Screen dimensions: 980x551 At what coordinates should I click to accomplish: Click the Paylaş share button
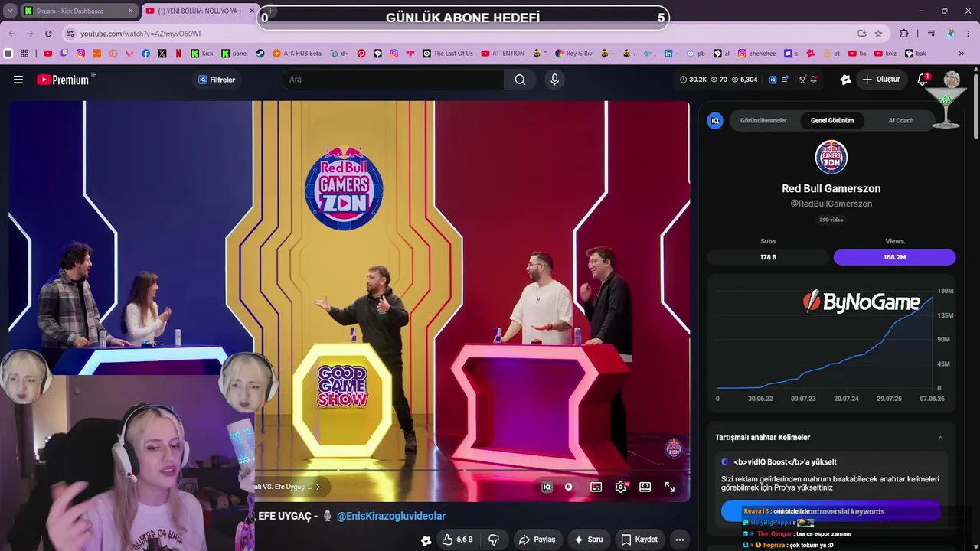tap(537, 540)
